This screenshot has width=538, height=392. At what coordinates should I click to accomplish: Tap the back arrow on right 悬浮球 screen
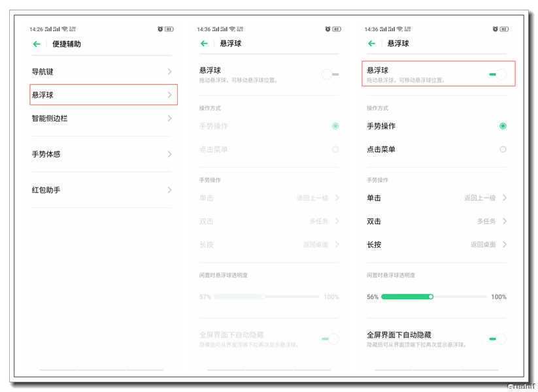[371, 44]
